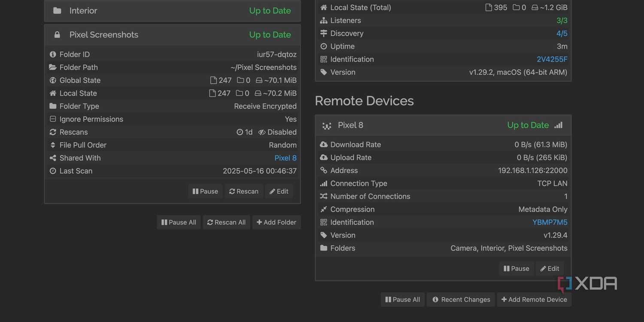This screenshot has height=322, width=644.
Task: Click the open-folder icon next to Folder Path
Action: [x=53, y=67]
